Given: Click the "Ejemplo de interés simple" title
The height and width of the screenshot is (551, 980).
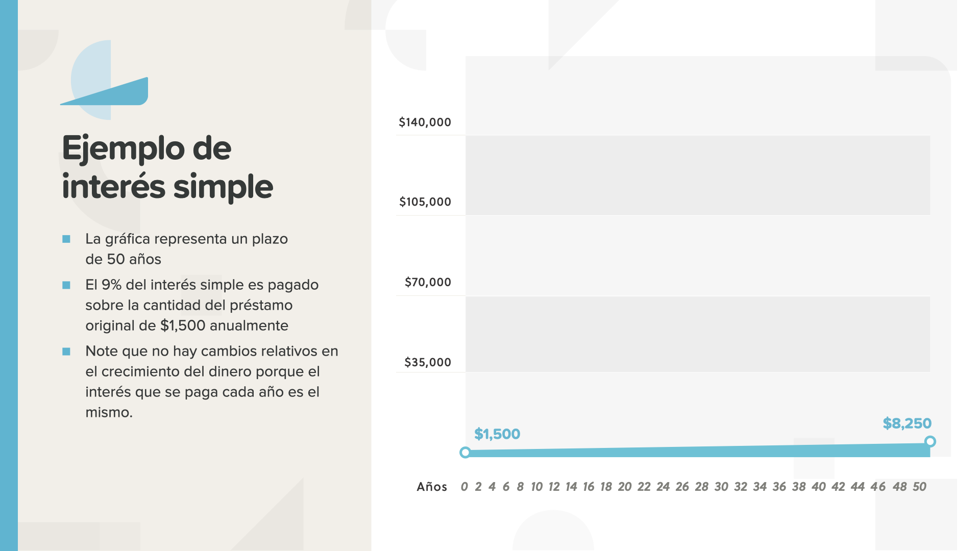Looking at the screenshot, I should [x=167, y=167].
